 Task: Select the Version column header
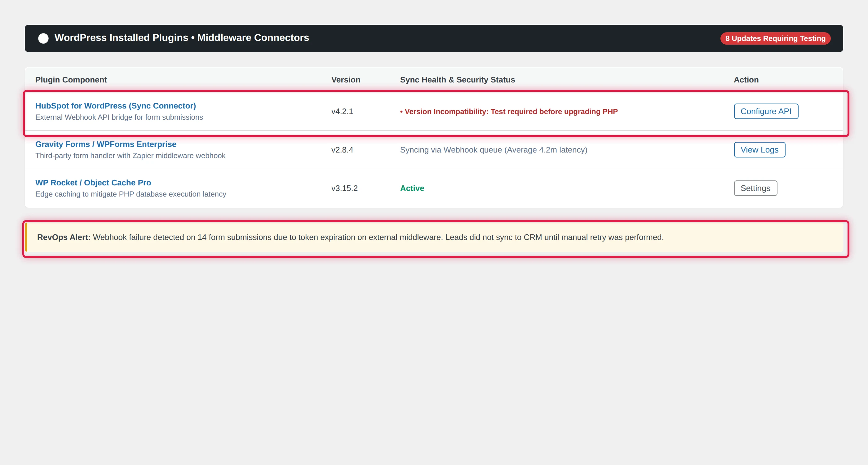click(346, 80)
